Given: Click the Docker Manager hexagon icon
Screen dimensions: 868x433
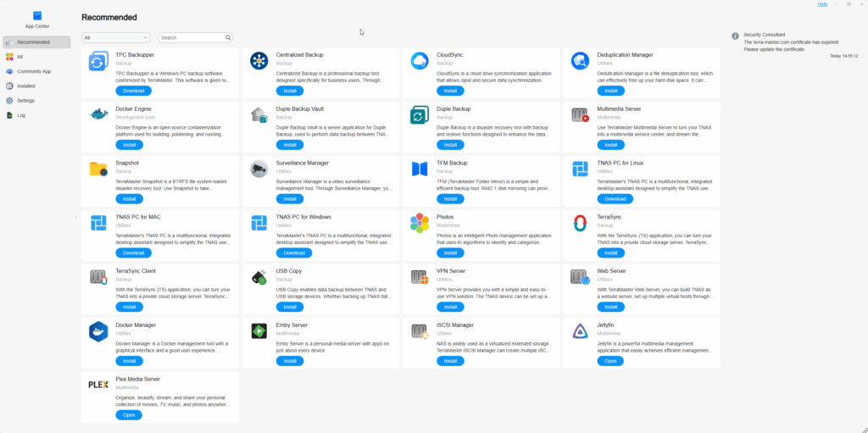Looking at the screenshot, I should [98, 331].
